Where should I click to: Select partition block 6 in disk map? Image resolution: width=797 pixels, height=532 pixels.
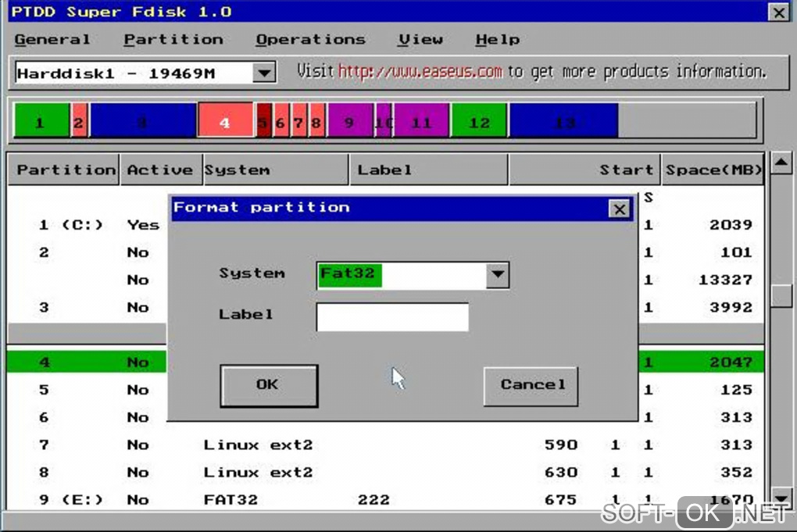[281, 120]
